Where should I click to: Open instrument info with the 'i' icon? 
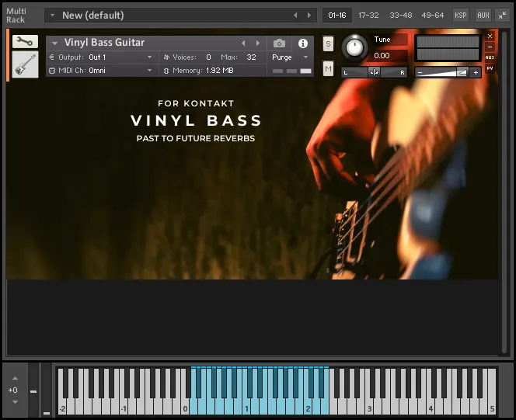303,43
